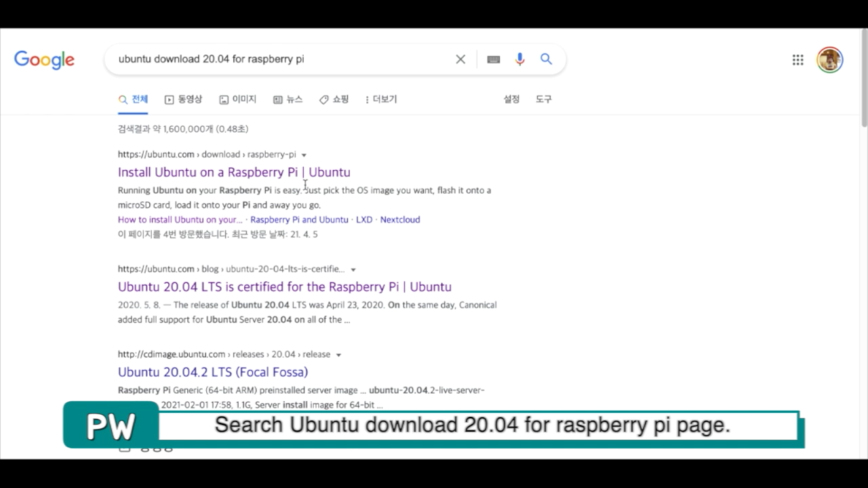This screenshot has width=868, height=488.
Task: Clear the search query with X icon
Action: click(x=460, y=60)
